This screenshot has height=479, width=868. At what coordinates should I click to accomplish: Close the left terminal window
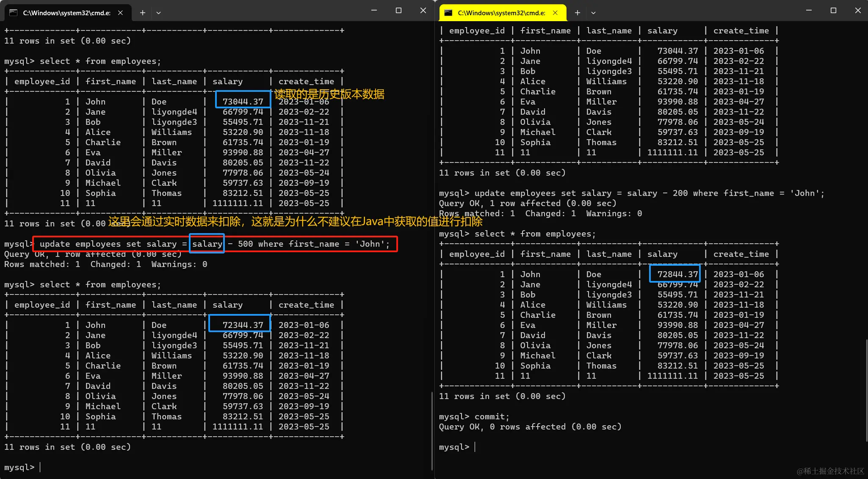[x=423, y=10]
